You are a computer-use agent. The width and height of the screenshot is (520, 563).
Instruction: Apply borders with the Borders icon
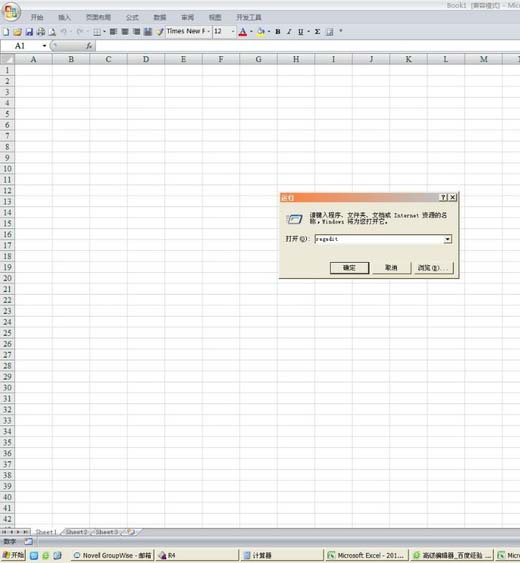97,32
